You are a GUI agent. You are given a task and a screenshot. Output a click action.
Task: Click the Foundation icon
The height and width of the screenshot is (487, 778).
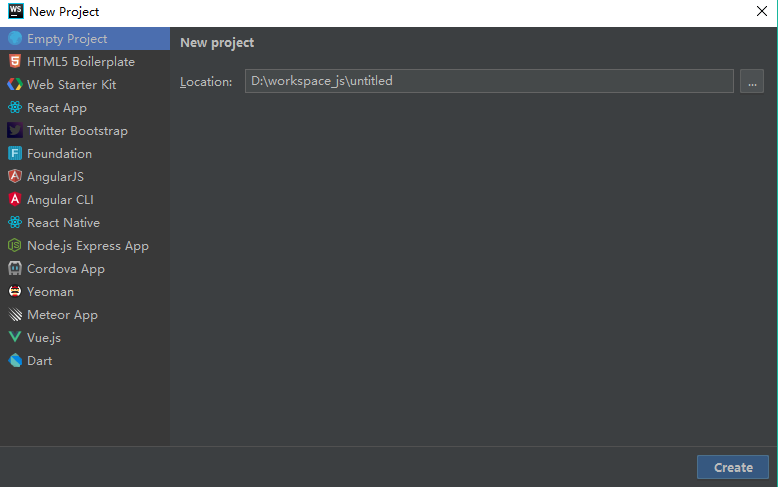pos(15,154)
